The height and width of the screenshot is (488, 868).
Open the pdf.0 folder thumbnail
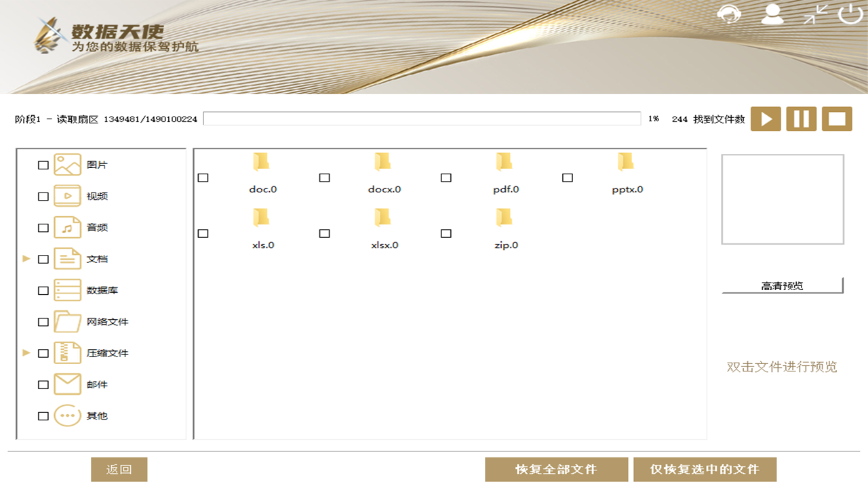[503, 163]
